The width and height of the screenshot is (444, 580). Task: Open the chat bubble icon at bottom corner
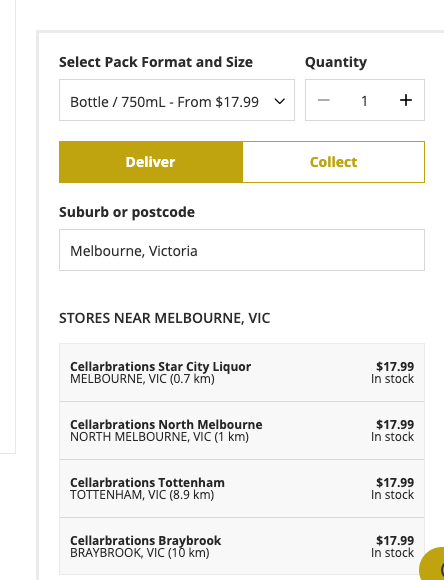click(x=432, y=564)
